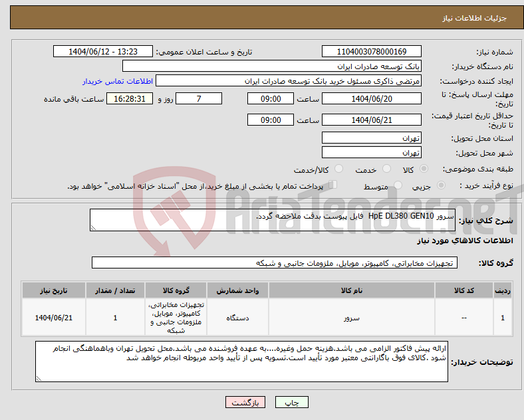Click the نام کالا column header

(352, 290)
